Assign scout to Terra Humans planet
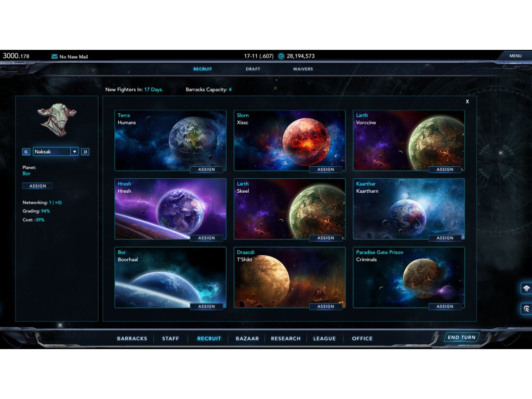 (x=206, y=169)
